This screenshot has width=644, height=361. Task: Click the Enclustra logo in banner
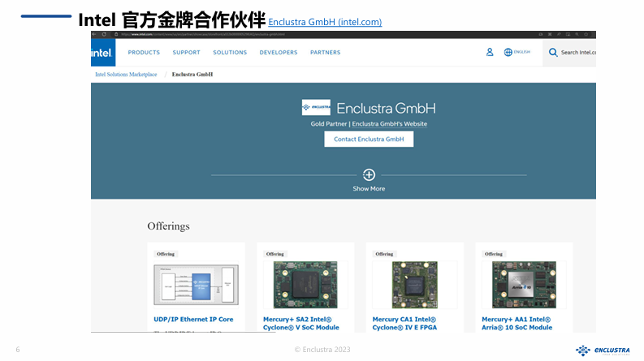pos(316,107)
